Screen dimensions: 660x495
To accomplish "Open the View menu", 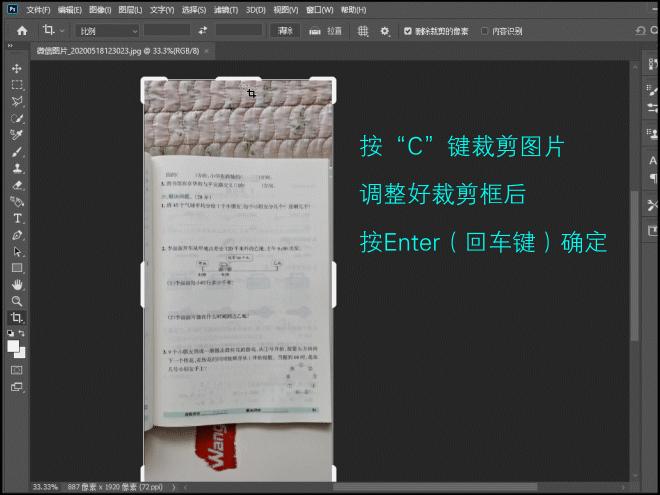I will [x=286, y=9].
